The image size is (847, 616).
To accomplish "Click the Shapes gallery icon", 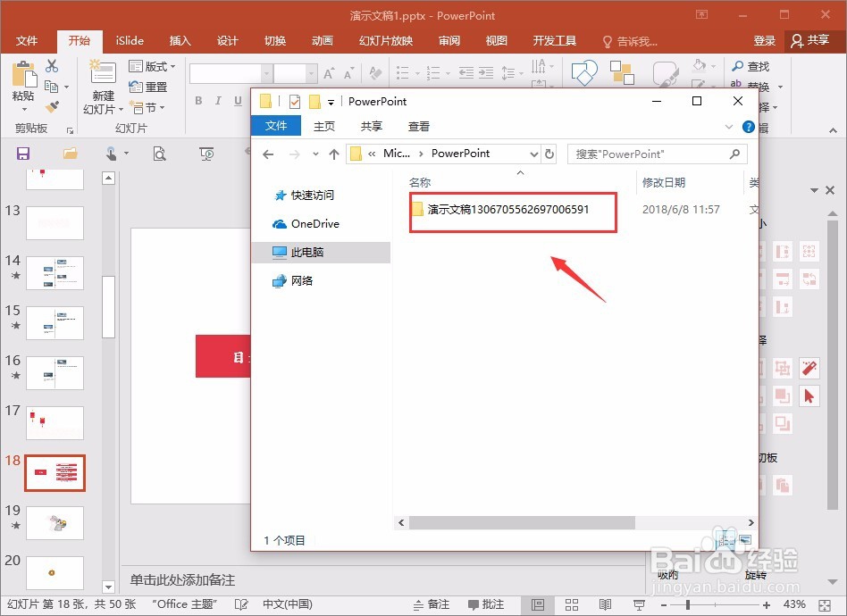I will 584,72.
